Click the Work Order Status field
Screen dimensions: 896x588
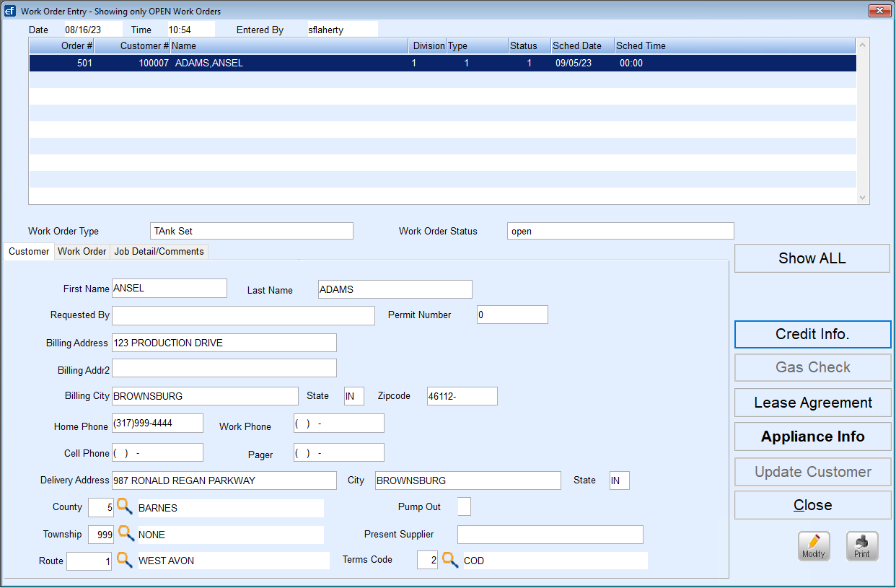(620, 231)
